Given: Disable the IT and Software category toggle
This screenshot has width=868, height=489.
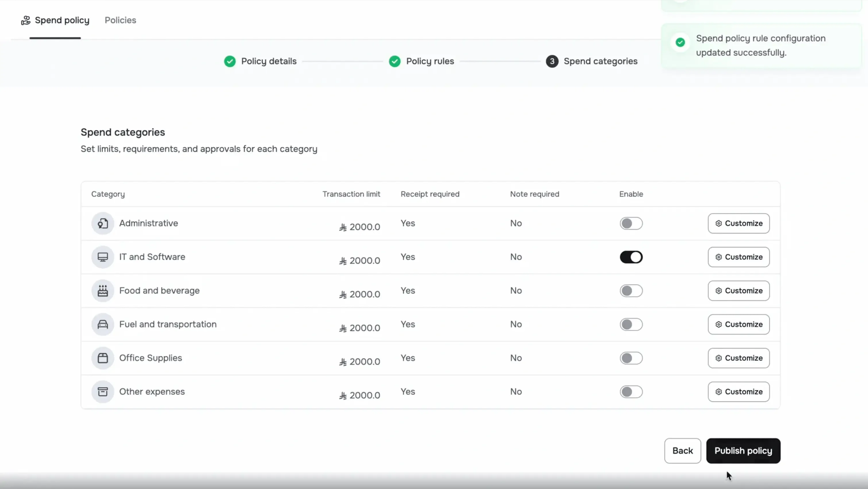Looking at the screenshot, I should pos(631,257).
